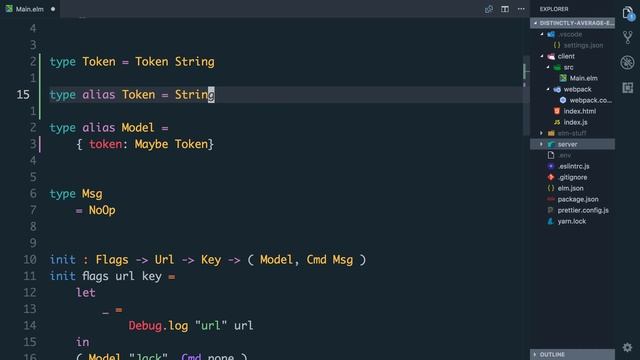Click the git icon beside .gitignore
This screenshot has width=640, height=360.
coord(551,177)
